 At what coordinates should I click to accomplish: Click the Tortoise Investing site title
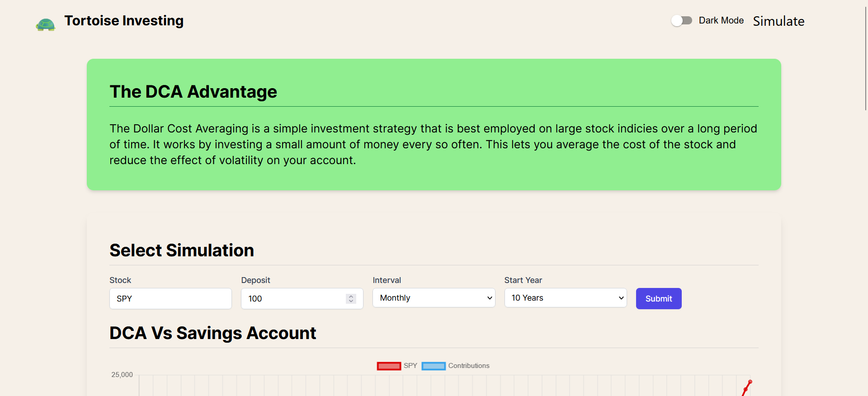(x=124, y=21)
